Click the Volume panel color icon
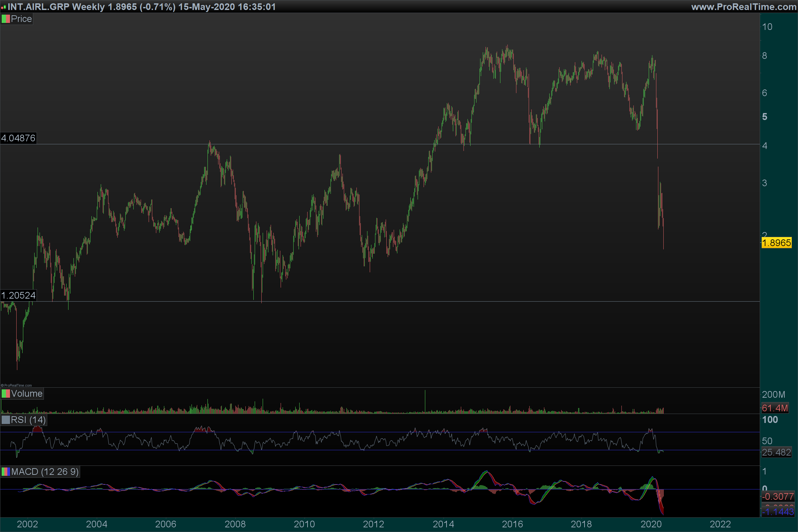The image size is (798, 532). click(x=6, y=394)
